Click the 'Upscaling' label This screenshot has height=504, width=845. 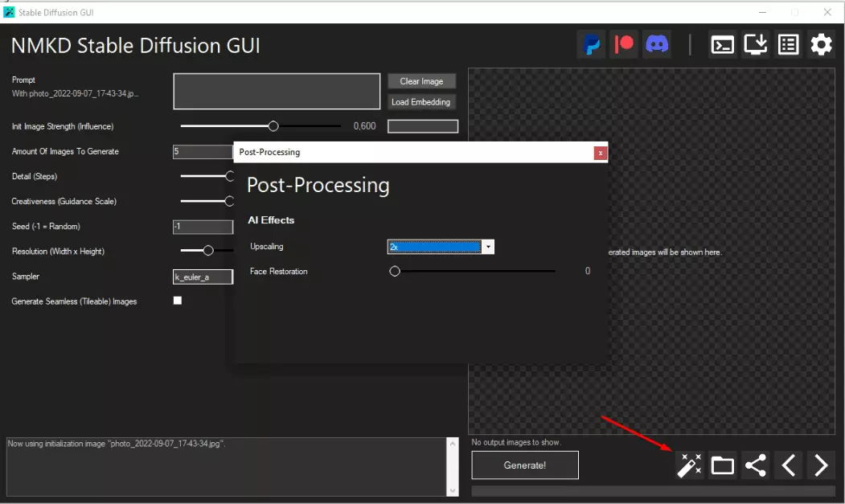(267, 246)
